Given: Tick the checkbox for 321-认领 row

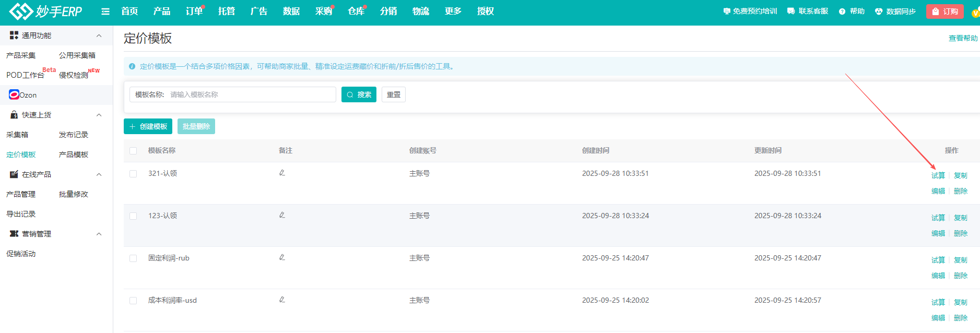Looking at the screenshot, I should coord(133,174).
